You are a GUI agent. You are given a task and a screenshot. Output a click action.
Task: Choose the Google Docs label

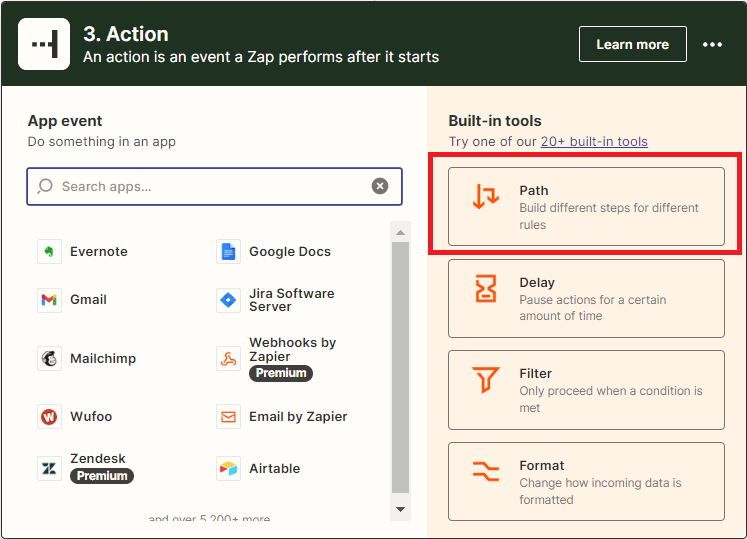(290, 252)
